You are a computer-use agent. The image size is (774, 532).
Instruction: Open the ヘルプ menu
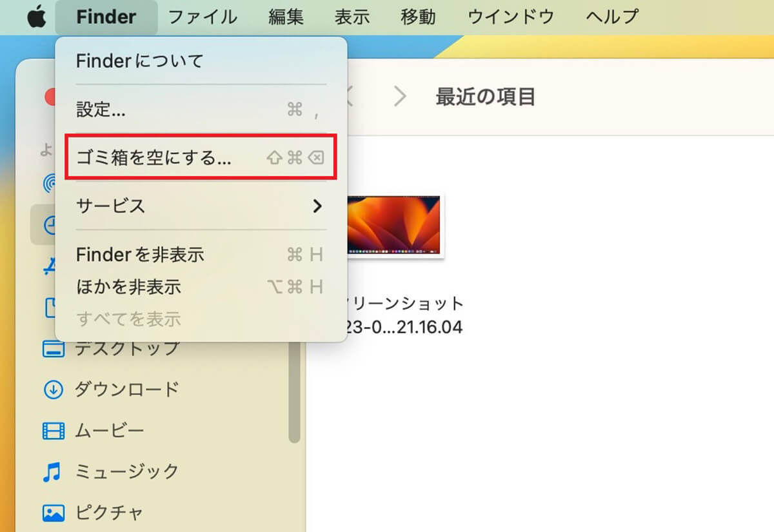[612, 17]
